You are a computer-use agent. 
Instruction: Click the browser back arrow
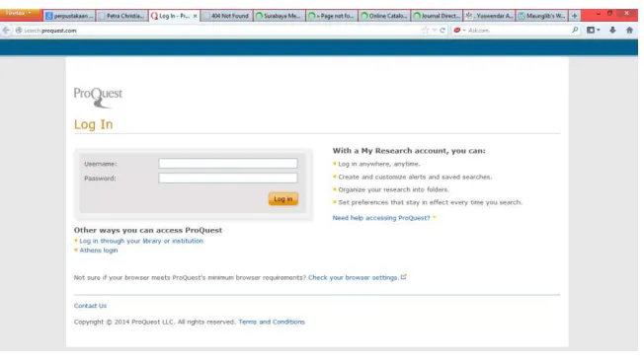(x=6, y=31)
